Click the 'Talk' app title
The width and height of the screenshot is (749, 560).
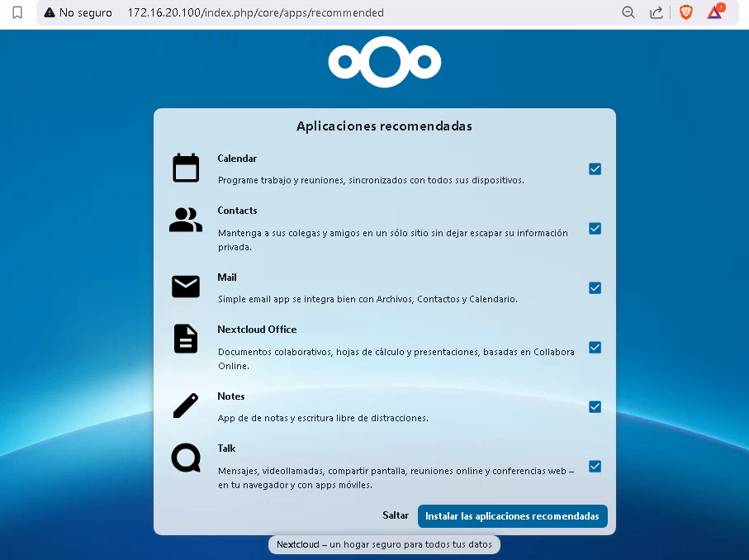(226, 448)
